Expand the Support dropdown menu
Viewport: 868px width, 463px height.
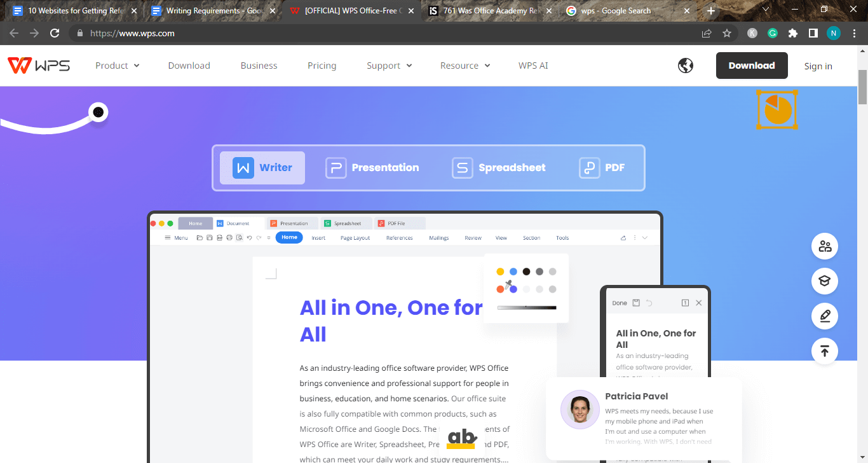[x=390, y=66]
